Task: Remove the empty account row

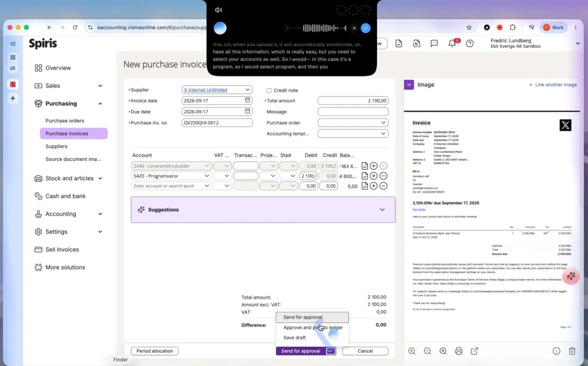Action: 384,186
